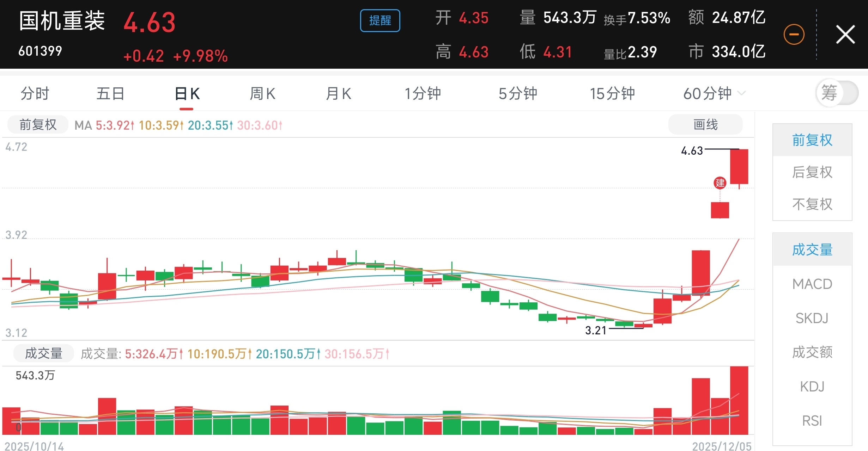The height and width of the screenshot is (451, 868).
Task: Select 前复权 in right adjustment panel
Action: (812, 140)
